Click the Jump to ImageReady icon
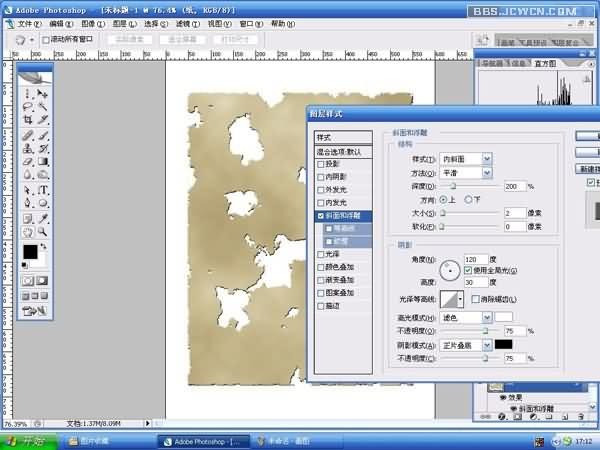 (x=34, y=310)
